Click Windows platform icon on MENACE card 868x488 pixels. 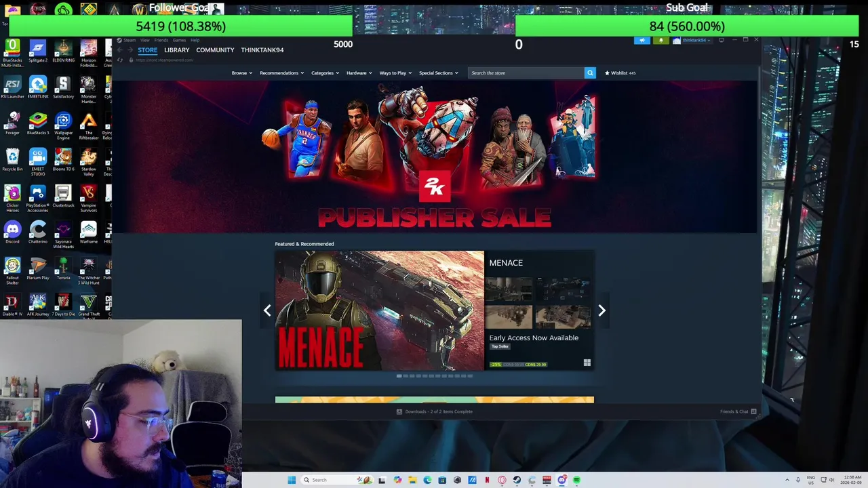(587, 363)
